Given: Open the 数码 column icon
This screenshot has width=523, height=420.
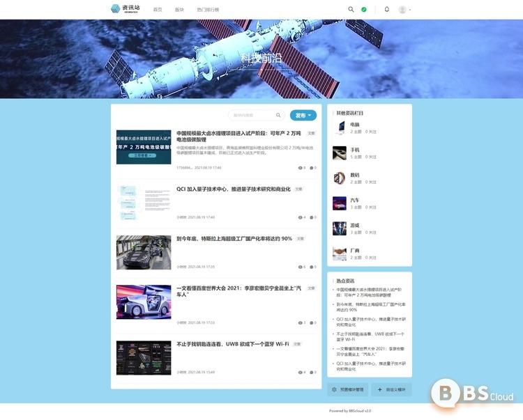Looking at the screenshot, I should click(x=340, y=178).
